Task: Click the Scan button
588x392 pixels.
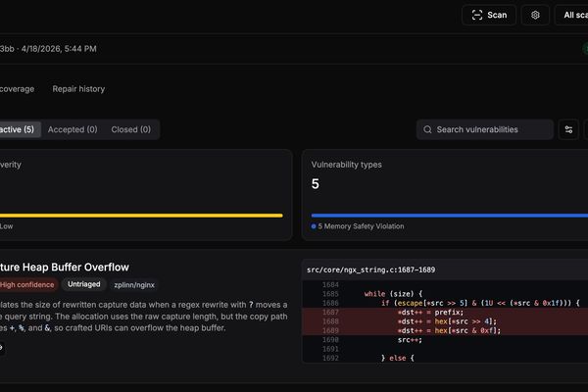Action: coord(489,15)
